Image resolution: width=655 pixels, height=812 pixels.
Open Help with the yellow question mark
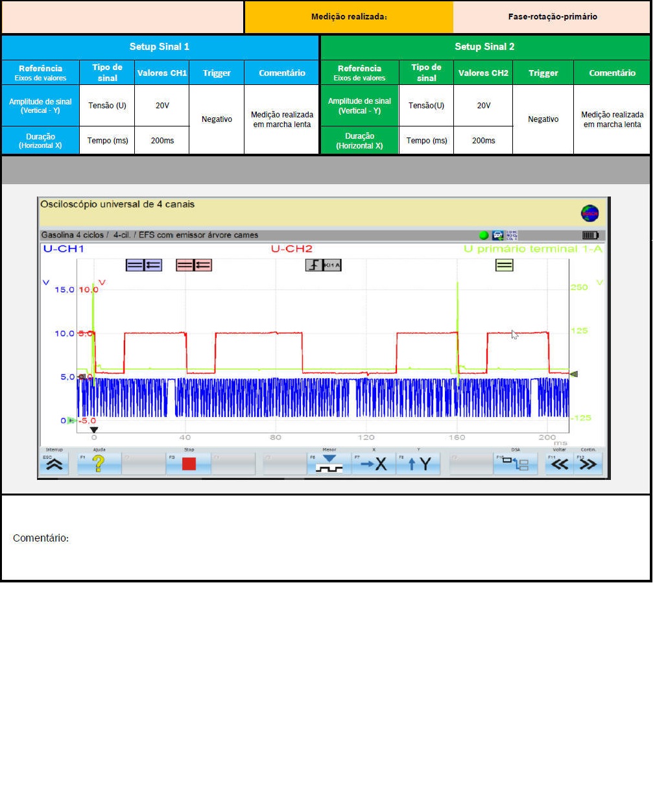tap(99, 464)
